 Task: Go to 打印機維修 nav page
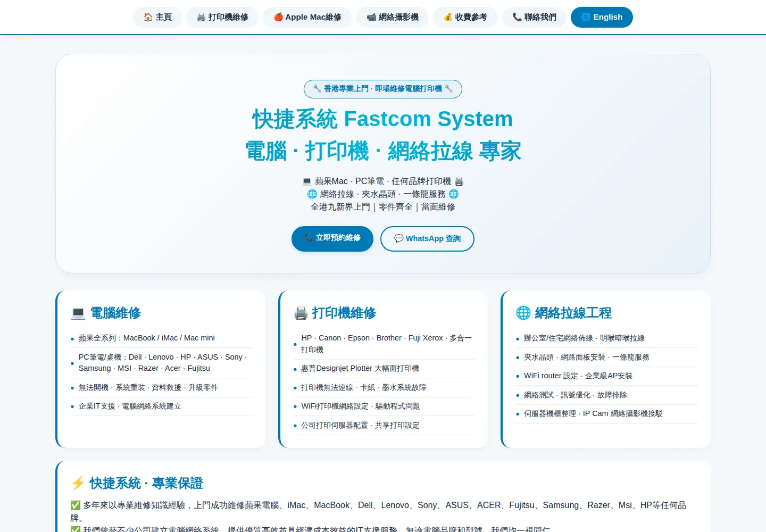222,17
